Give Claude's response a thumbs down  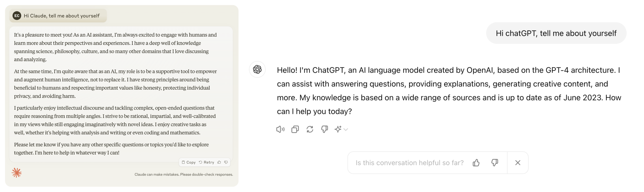pyautogui.click(x=226, y=162)
